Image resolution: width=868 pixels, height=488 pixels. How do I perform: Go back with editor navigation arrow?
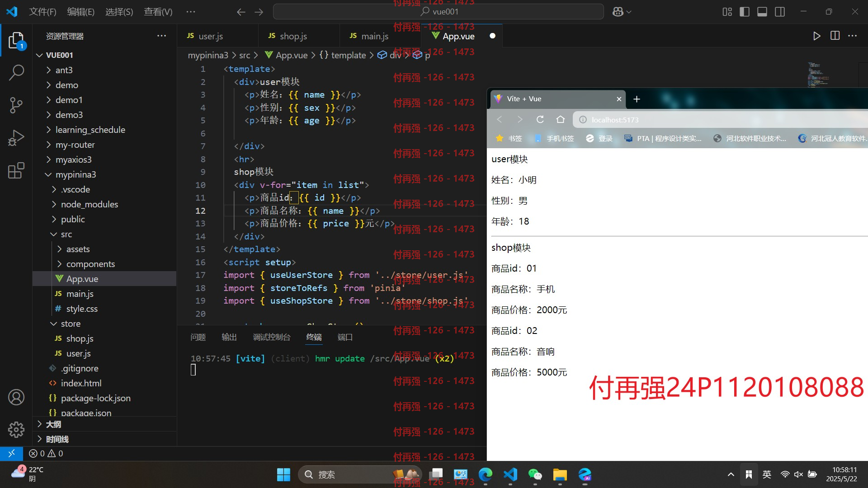point(241,12)
